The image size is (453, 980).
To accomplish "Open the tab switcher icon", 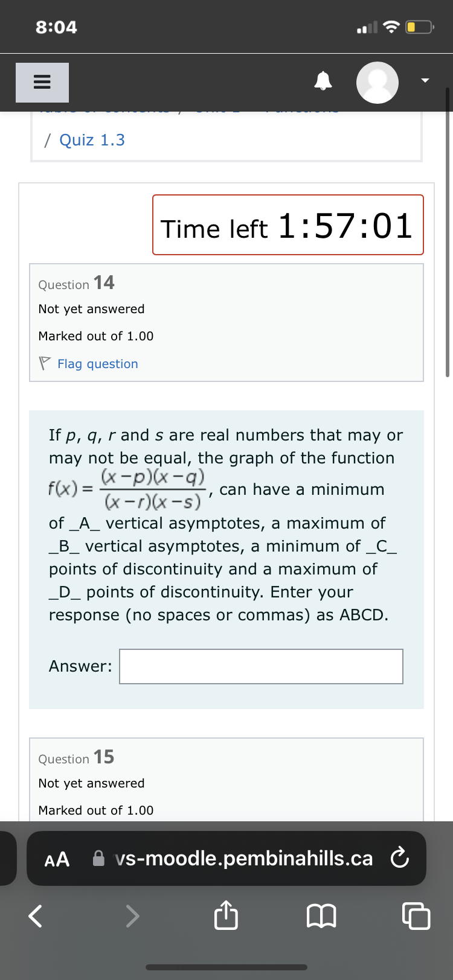I will (416, 916).
